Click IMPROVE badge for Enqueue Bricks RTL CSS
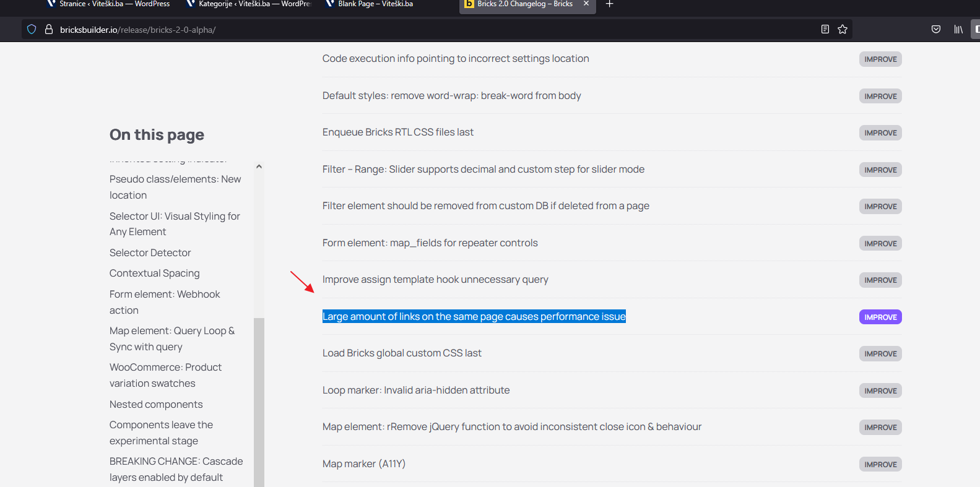980x487 pixels. point(880,133)
